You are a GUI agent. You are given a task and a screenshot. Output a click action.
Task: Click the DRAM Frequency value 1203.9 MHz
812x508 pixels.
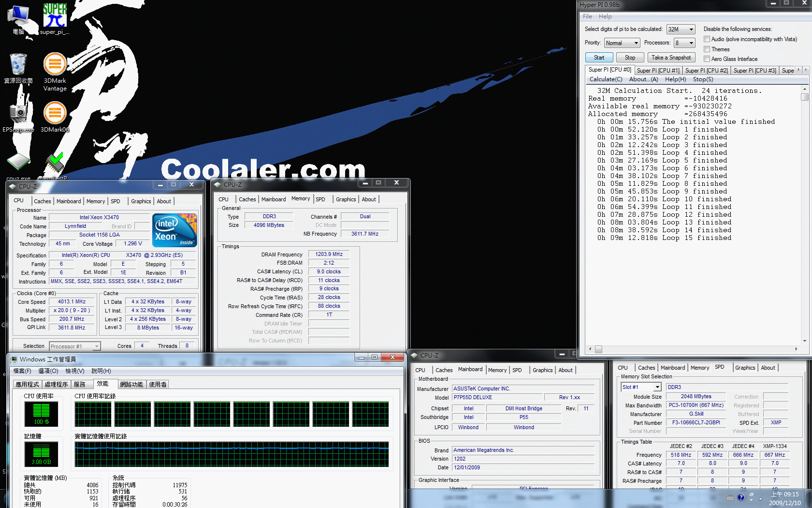tap(329, 254)
